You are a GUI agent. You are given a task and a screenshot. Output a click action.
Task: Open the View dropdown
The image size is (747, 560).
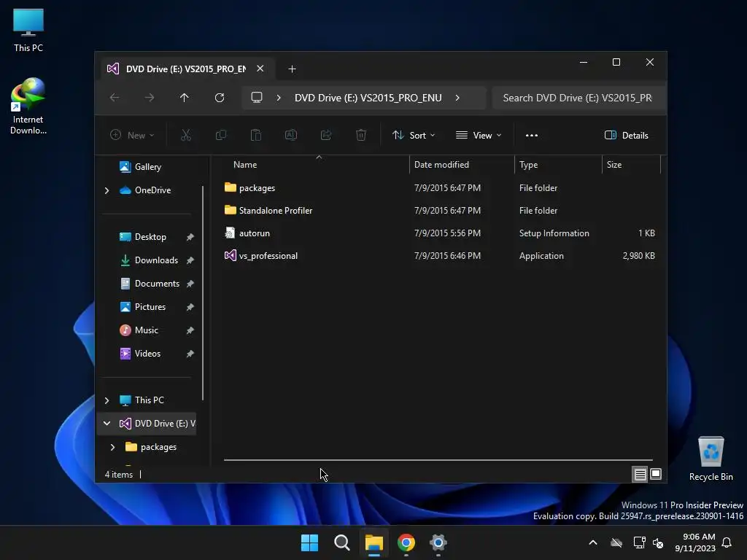click(479, 135)
